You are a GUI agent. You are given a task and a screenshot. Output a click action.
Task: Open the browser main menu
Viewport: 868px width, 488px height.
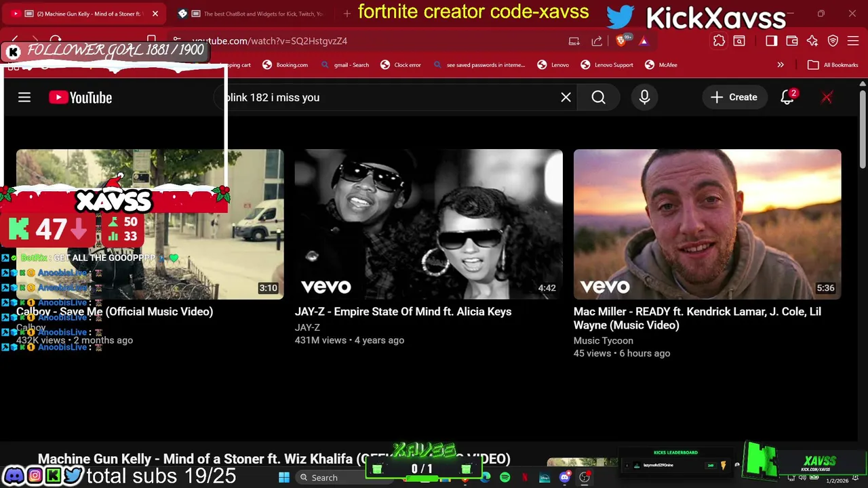(x=853, y=41)
